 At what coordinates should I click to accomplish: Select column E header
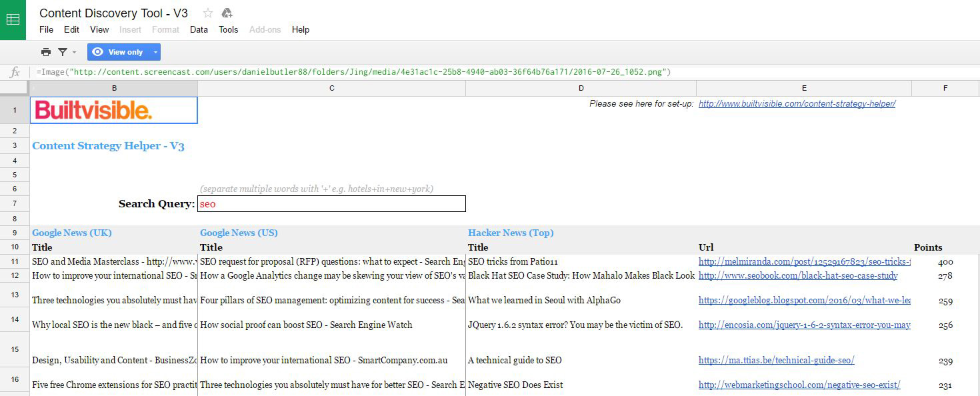[x=804, y=88]
